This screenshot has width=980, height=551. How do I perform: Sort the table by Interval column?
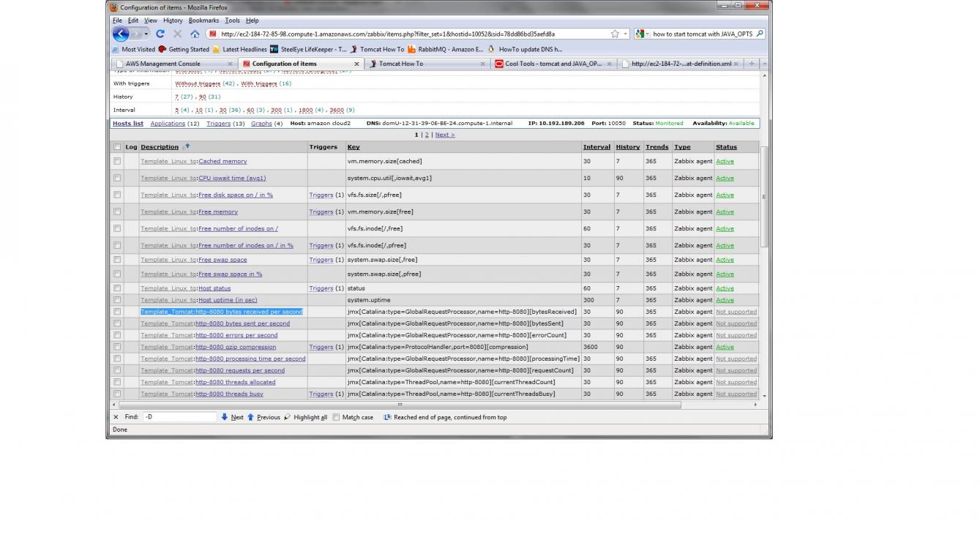coord(596,147)
